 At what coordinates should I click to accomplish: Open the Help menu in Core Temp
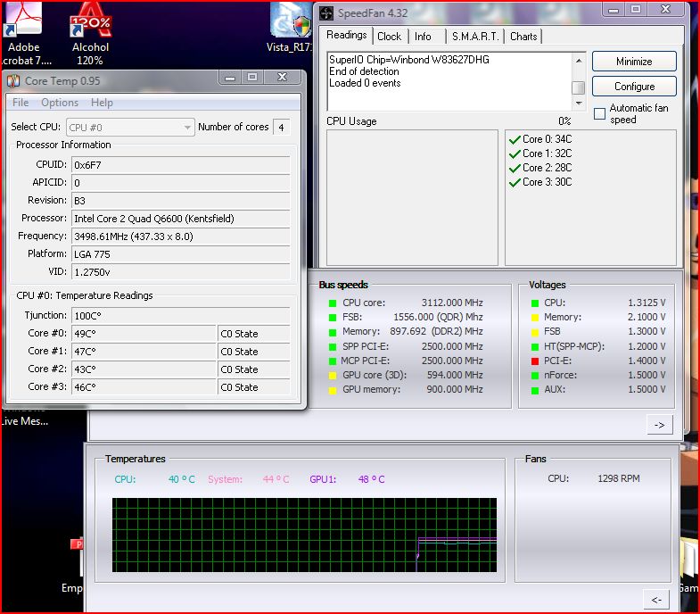tap(102, 103)
